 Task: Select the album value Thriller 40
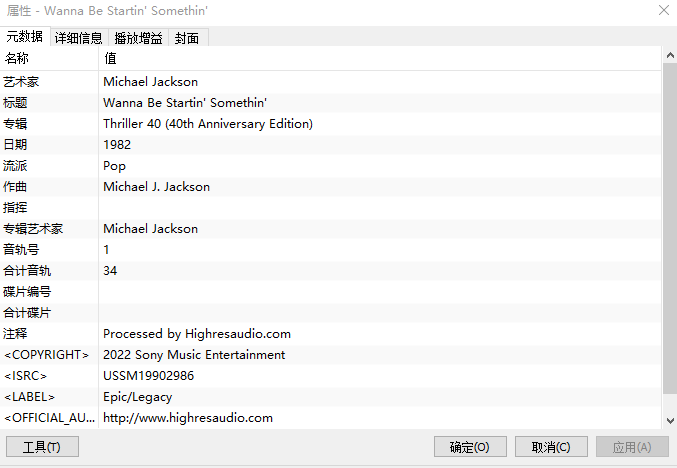pos(208,124)
